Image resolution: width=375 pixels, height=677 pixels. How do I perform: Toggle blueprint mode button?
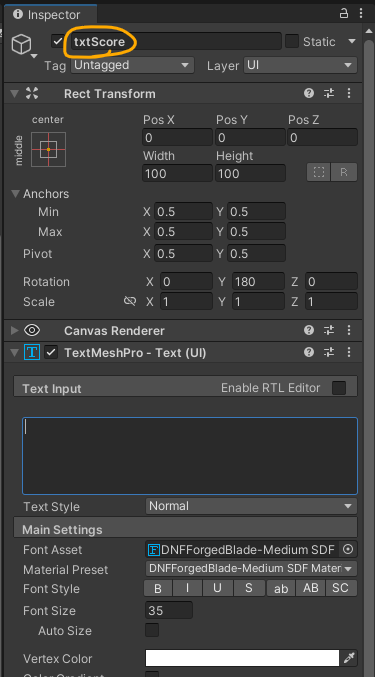tap(318, 172)
